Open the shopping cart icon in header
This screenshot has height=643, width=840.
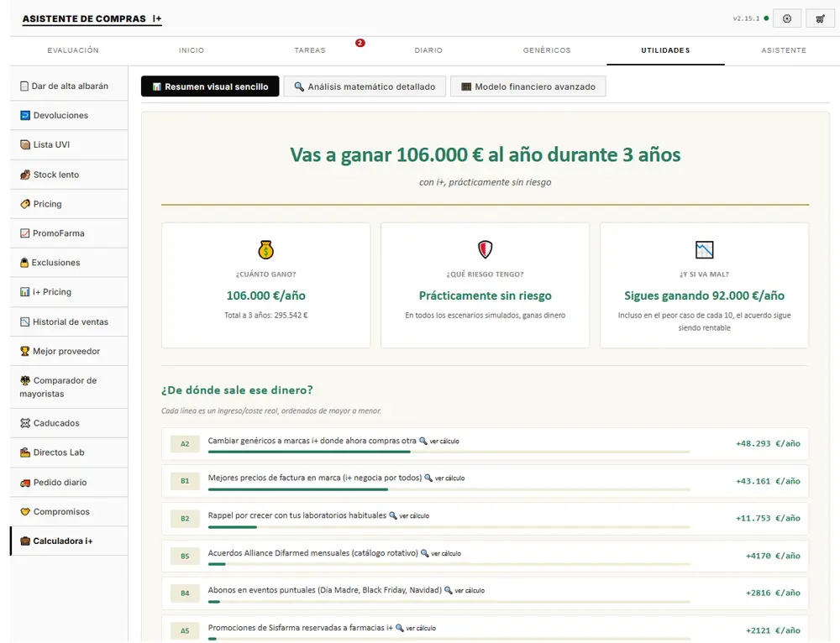pos(820,18)
